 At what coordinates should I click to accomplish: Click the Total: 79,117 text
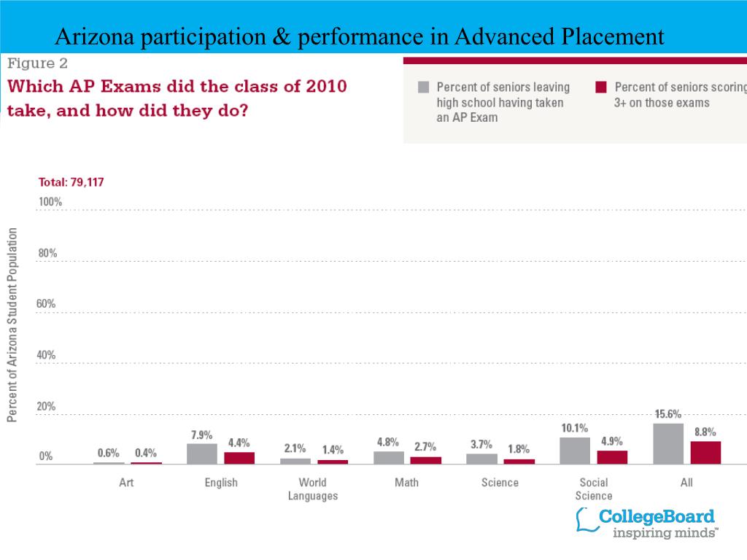pyautogui.click(x=71, y=182)
